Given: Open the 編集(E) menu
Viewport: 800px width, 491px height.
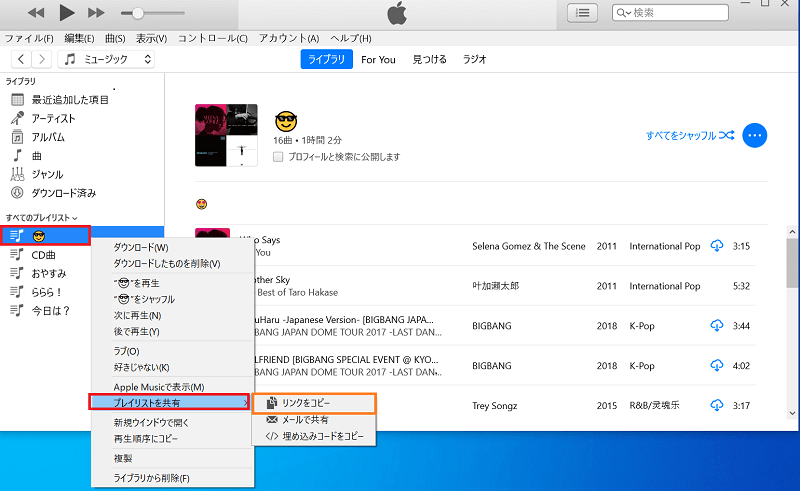Looking at the screenshot, I should click(79, 38).
